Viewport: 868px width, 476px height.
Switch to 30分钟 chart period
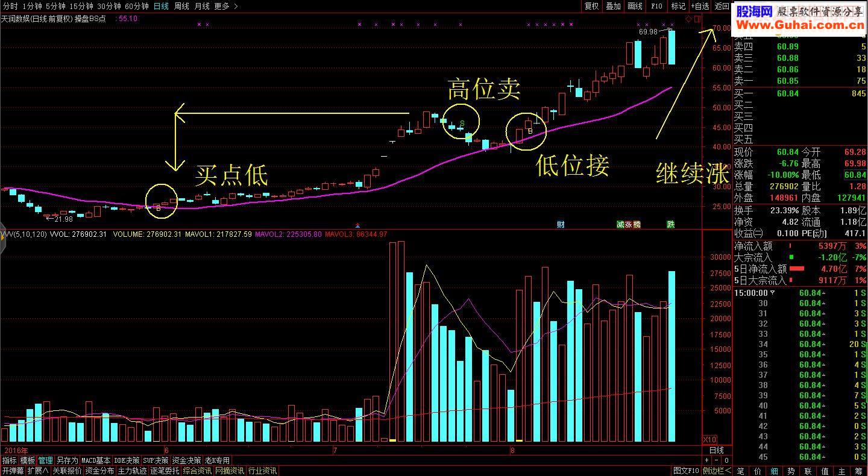109,6
